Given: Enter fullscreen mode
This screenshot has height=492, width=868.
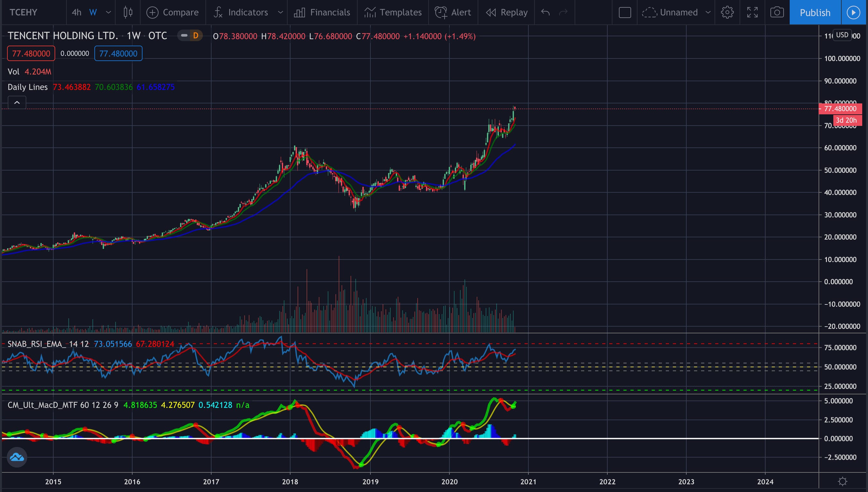Looking at the screenshot, I should [752, 13].
